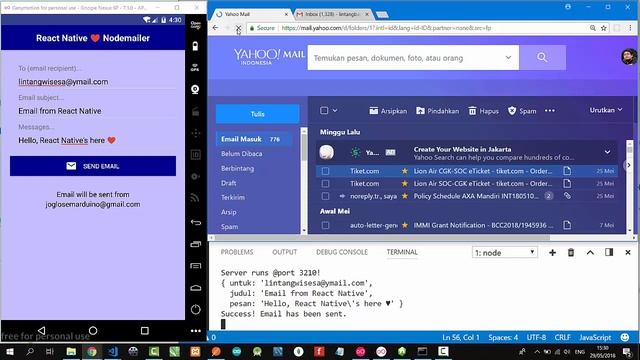Open Genymotion sidebar more options dots

(196, 331)
